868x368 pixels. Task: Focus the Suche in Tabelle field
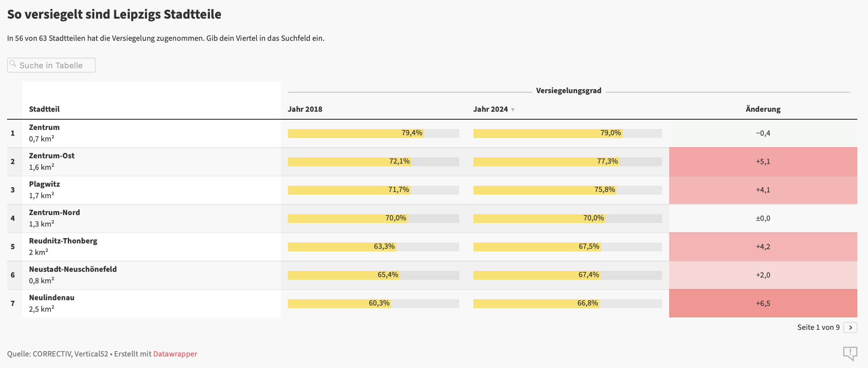point(55,65)
